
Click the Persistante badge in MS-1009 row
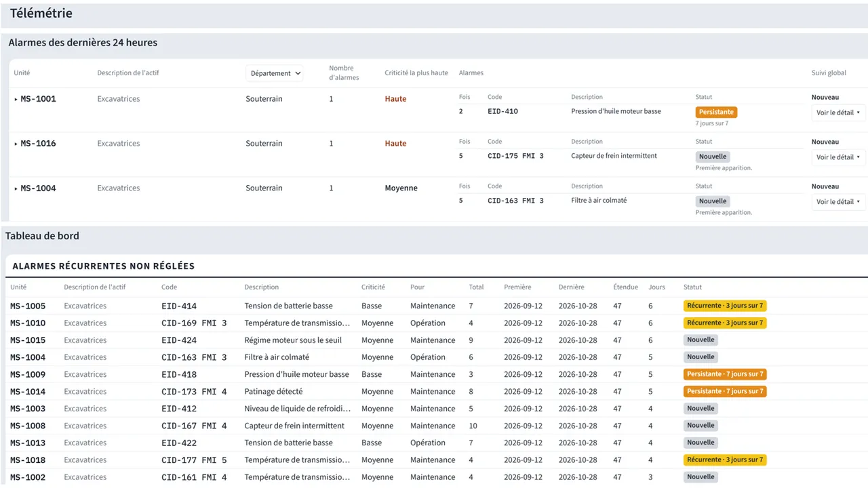[725, 374]
